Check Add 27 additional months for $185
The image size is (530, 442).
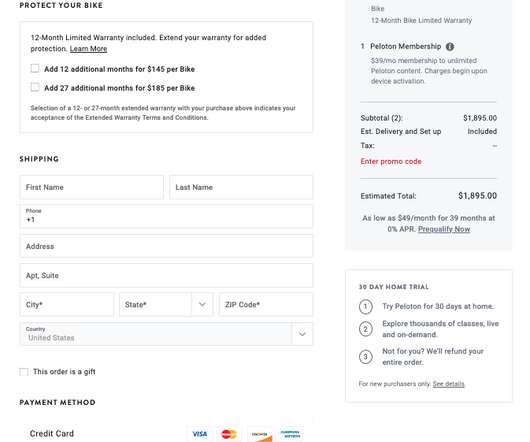[x=35, y=88]
